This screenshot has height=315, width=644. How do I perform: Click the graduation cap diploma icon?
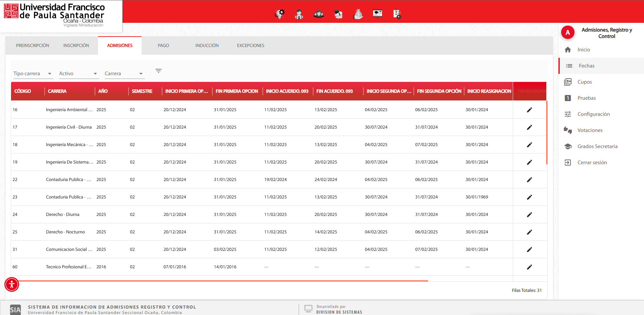coord(338,14)
